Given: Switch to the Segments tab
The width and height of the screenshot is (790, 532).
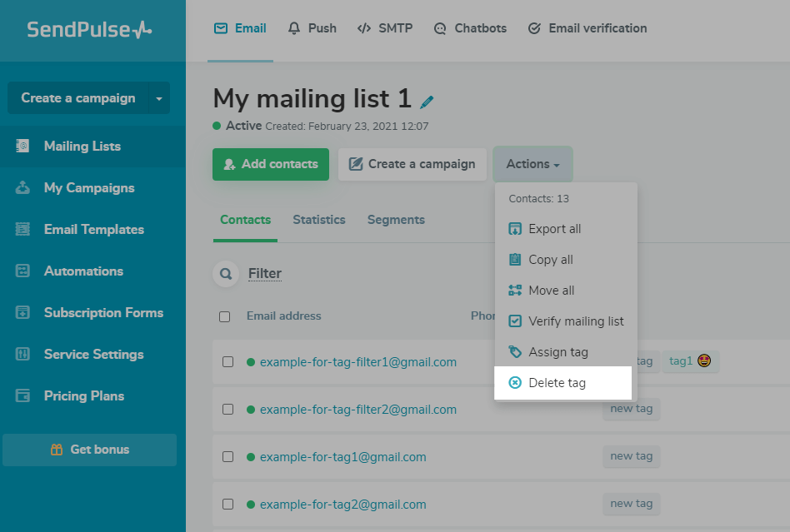Looking at the screenshot, I should point(396,220).
